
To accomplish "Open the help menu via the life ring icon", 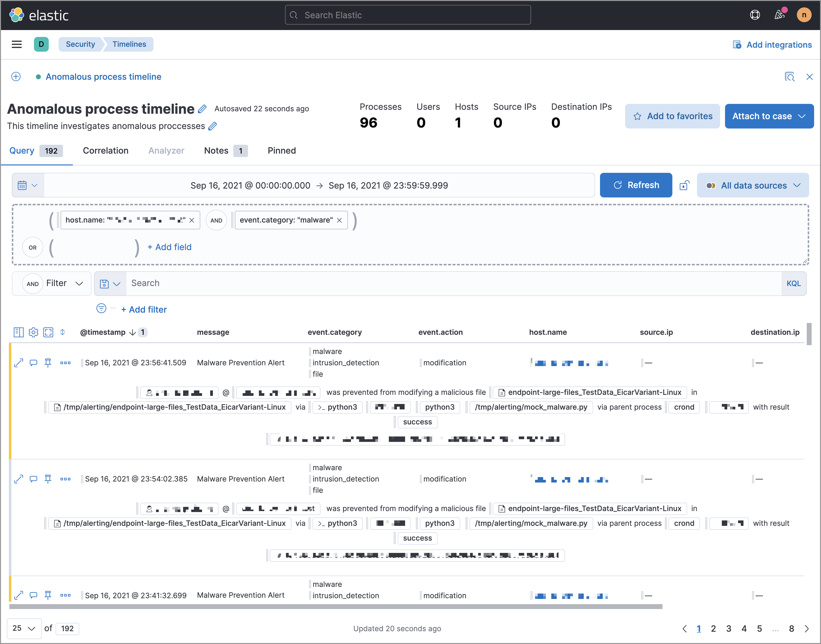I will (x=755, y=15).
